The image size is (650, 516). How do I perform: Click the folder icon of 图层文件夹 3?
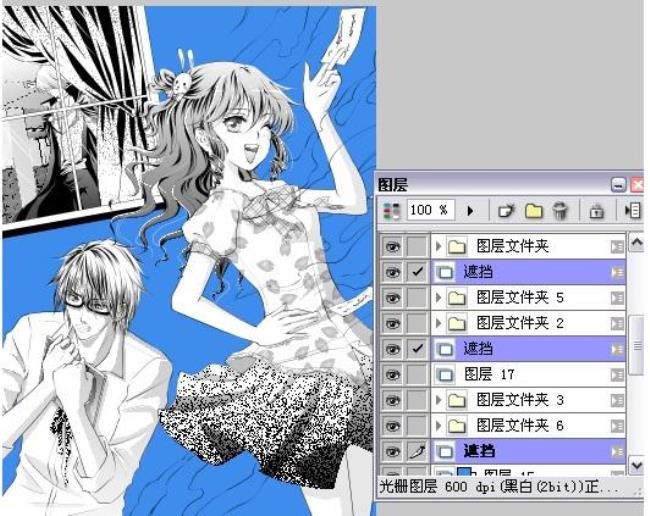(x=456, y=401)
